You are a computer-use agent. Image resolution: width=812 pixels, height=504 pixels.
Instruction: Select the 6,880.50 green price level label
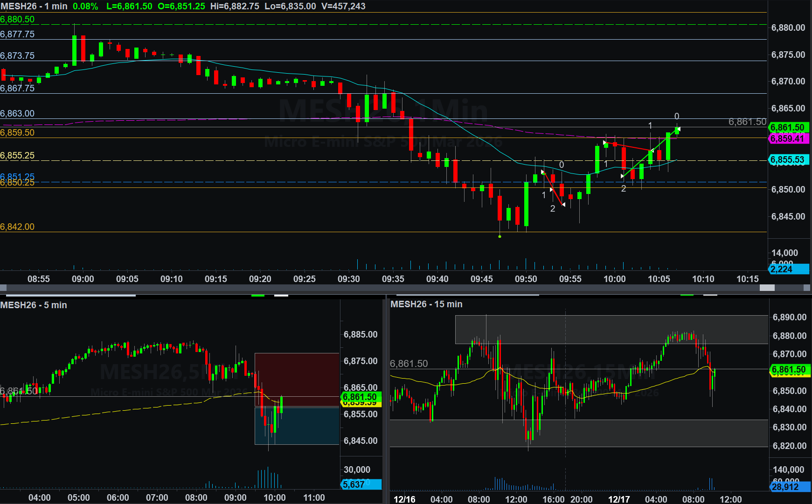tap(17, 19)
